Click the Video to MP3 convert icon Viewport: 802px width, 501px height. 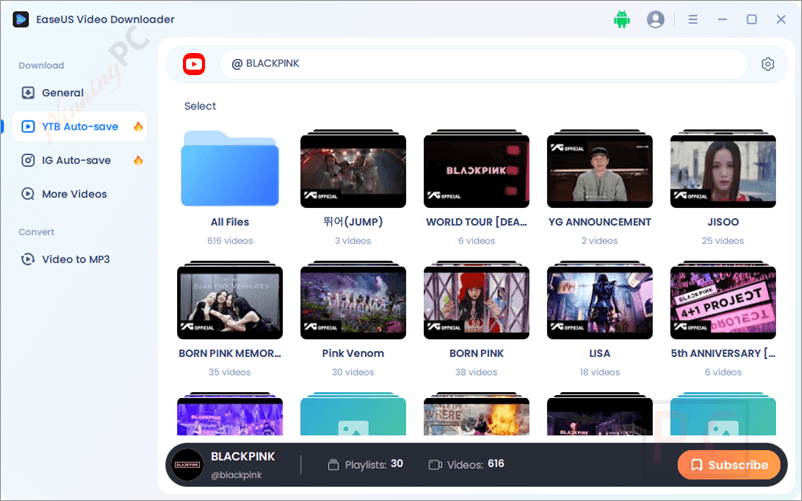[28, 259]
